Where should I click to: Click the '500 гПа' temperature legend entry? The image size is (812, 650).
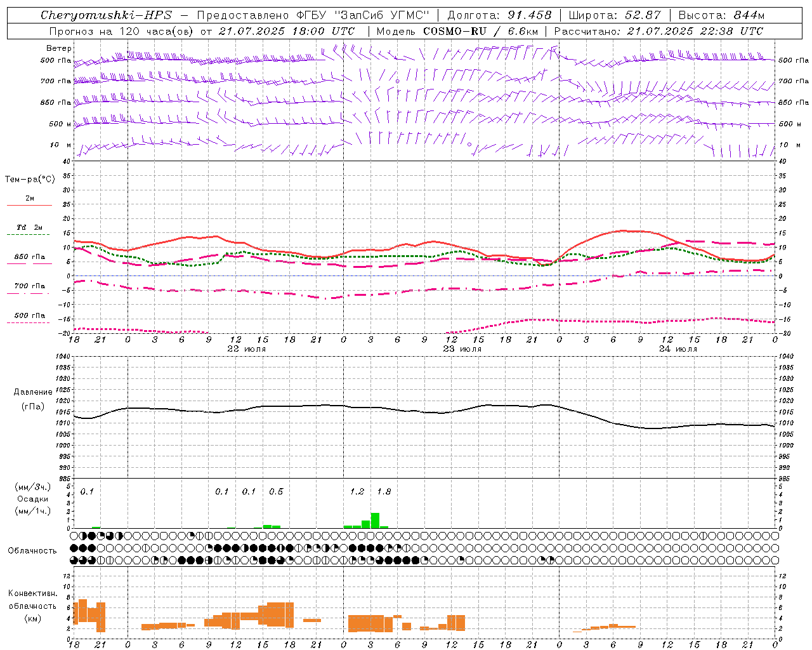[x=30, y=315]
